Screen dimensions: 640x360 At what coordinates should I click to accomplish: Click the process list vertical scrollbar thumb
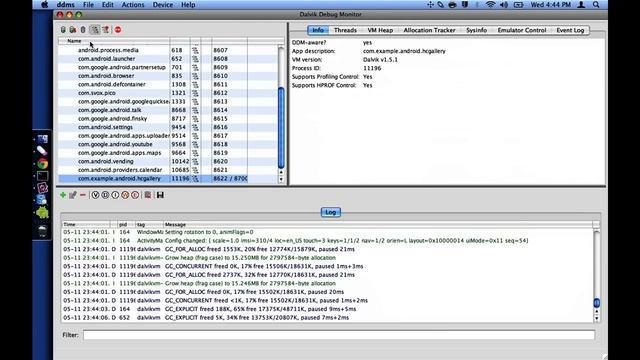coord(281,128)
